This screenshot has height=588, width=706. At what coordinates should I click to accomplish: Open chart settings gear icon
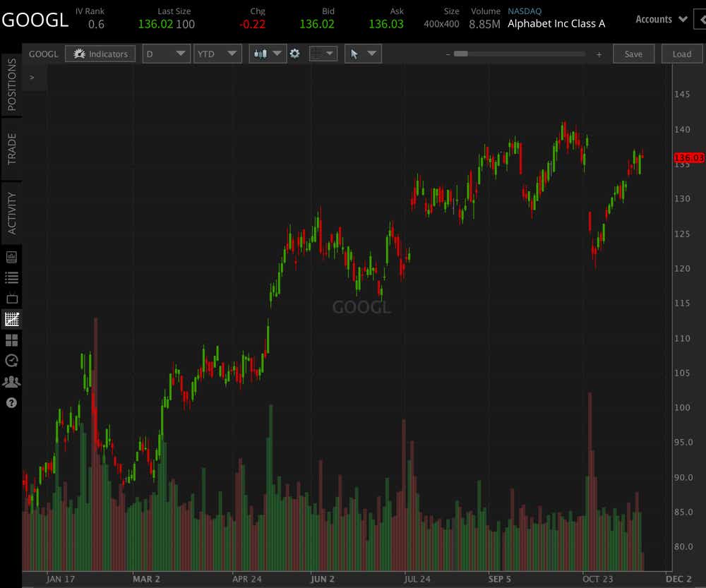295,54
